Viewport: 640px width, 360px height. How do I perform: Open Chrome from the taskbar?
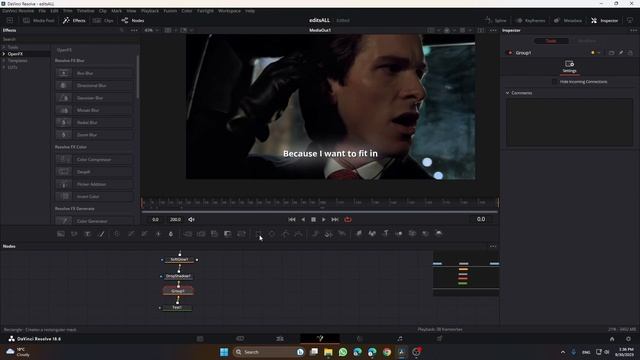(387, 352)
